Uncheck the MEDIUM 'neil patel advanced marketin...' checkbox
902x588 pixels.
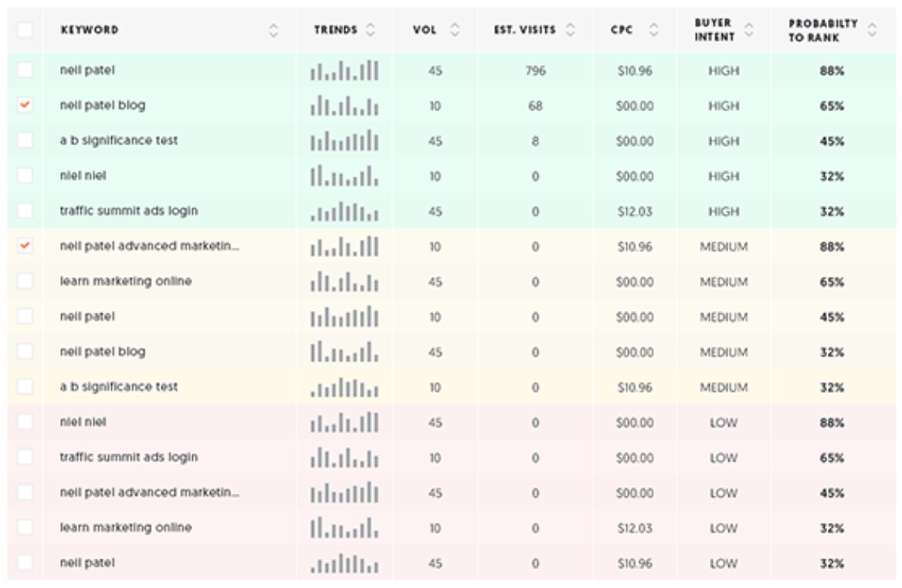pos(25,246)
